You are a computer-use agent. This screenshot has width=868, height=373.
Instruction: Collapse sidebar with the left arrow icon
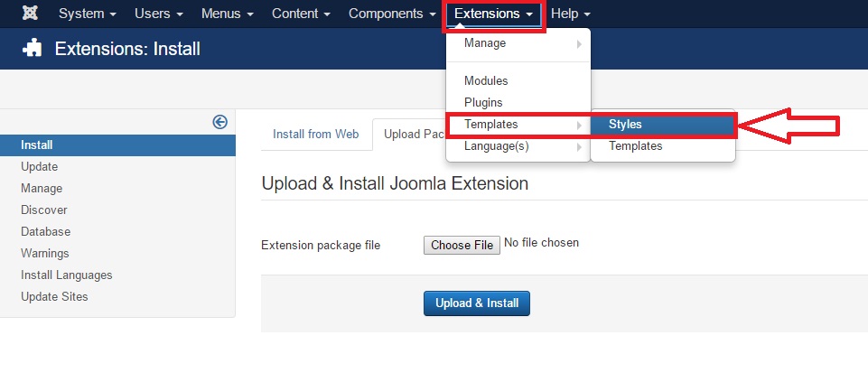(219, 122)
